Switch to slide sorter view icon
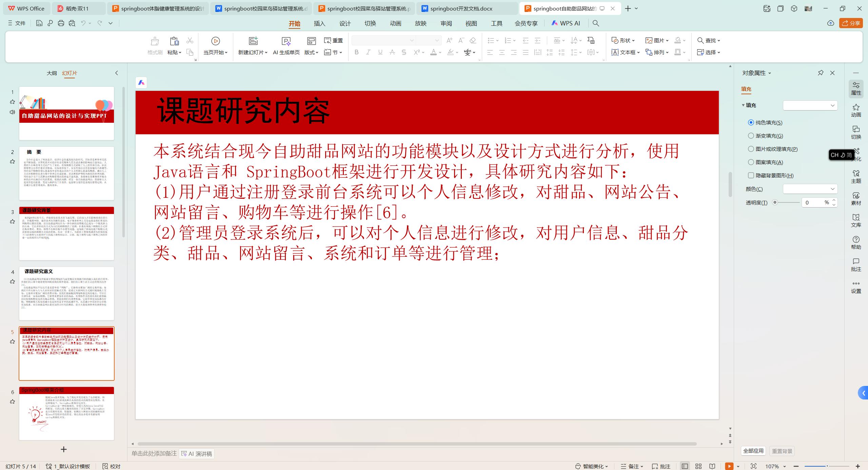868x470 pixels. pyautogui.click(x=698, y=466)
